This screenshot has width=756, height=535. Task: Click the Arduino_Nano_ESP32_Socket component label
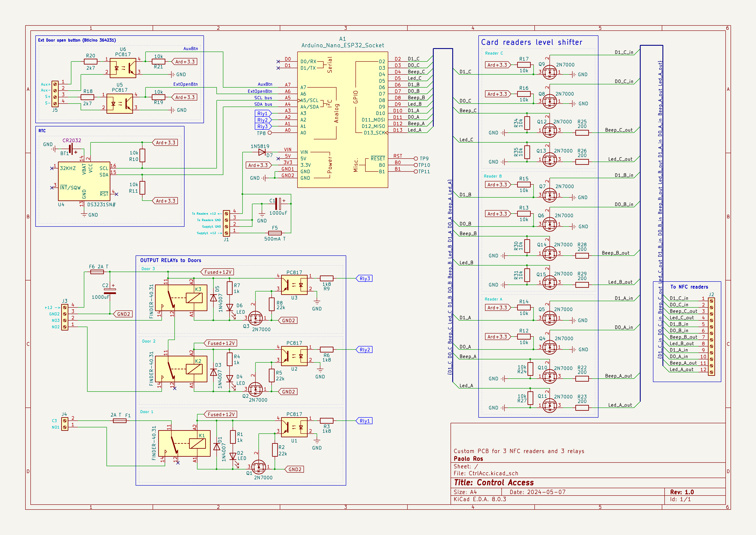pyautogui.click(x=343, y=45)
